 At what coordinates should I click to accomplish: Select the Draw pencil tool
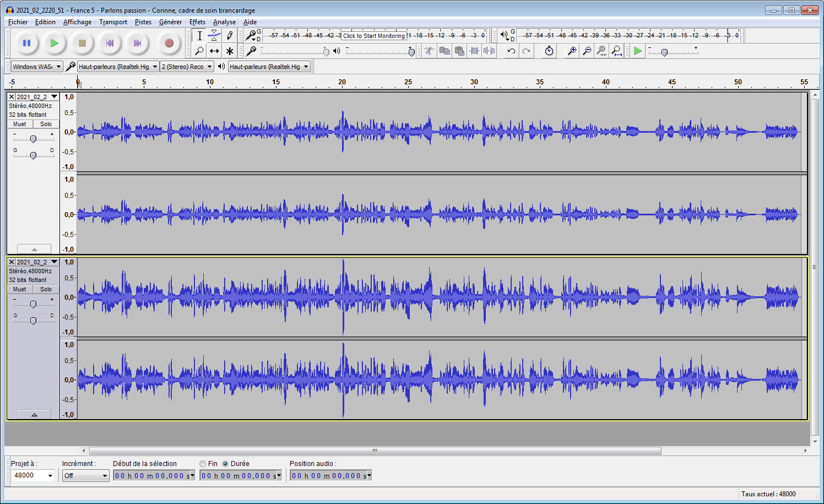click(x=230, y=36)
